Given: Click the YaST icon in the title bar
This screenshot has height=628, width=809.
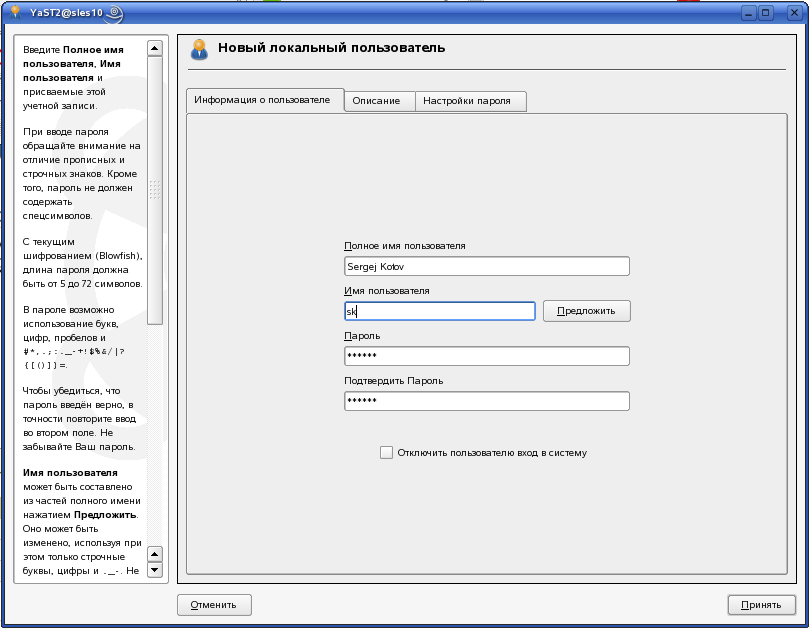Looking at the screenshot, I should click(x=15, y=12).
